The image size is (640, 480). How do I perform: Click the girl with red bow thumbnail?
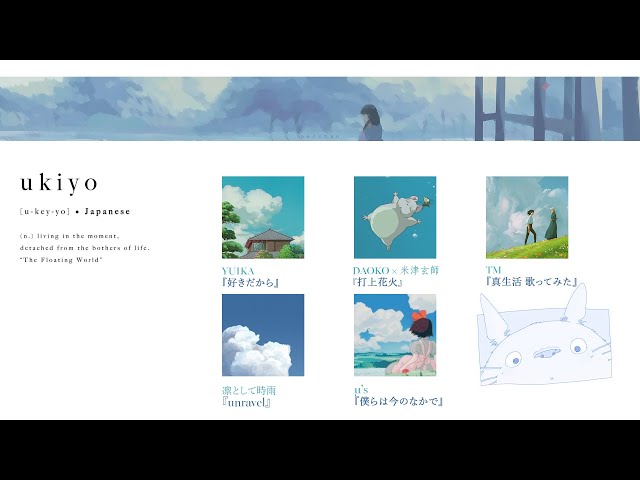395,335
